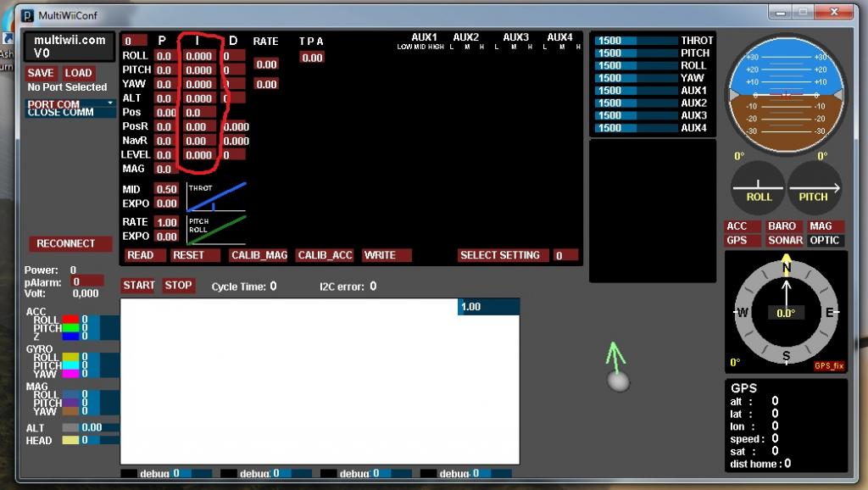The width and height of the screenshot is (868, 490).
Task: Click START above the graph
Action: [139, 286]
